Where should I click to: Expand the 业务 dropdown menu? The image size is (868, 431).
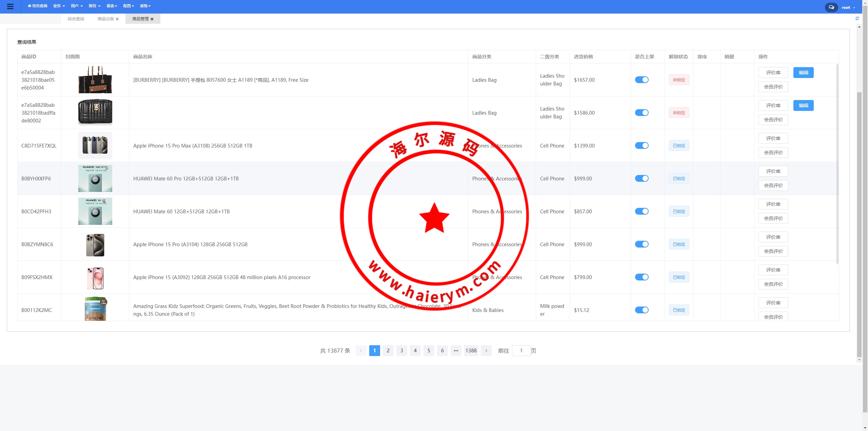pos(59,6)
